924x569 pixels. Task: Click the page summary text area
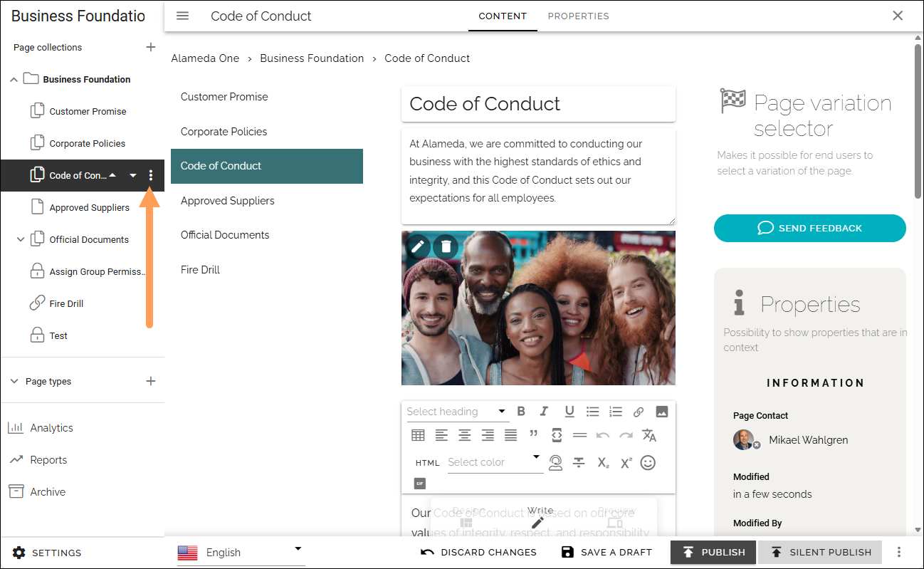pyautogui.click(x=538, y=177)
